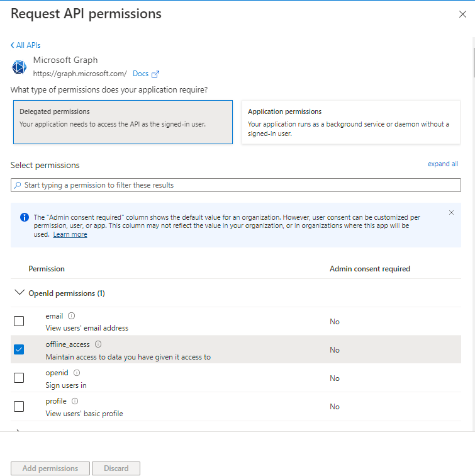The height and width of the screenshot is (476, 475).
Task: Select Delegated permissions type
Action: pos(123,122)
